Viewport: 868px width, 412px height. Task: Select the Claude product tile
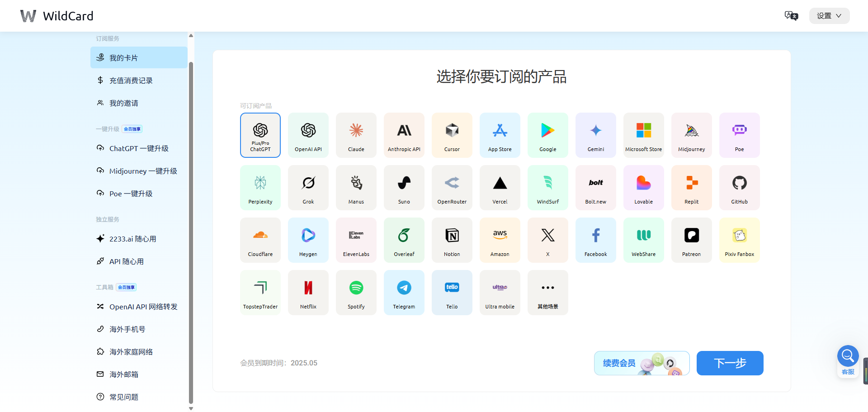coord(356,135)
